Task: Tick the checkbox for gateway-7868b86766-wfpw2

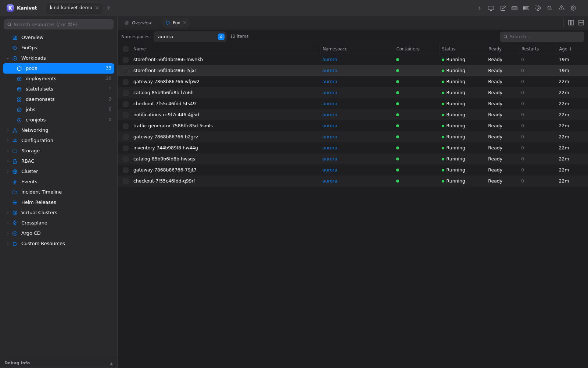Action: (126, 82)
